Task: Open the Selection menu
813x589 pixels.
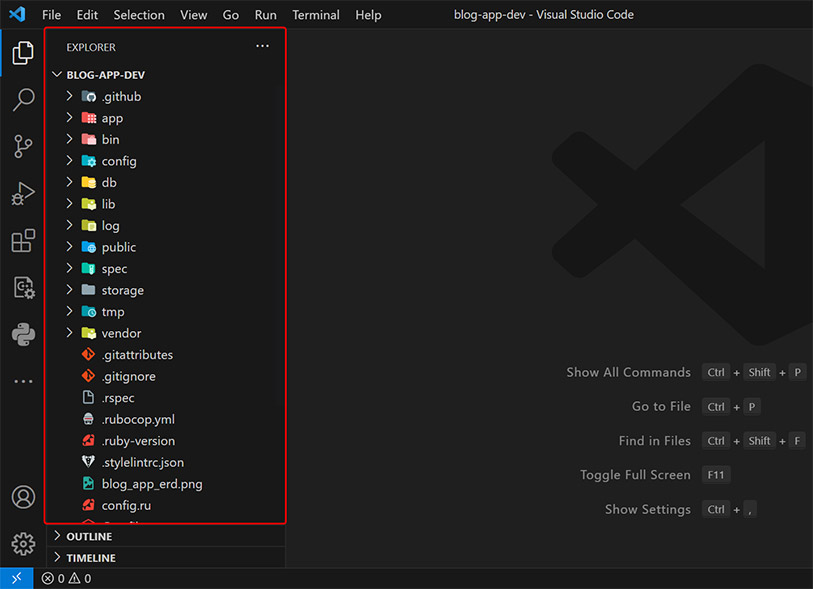Action: point(139,15)
